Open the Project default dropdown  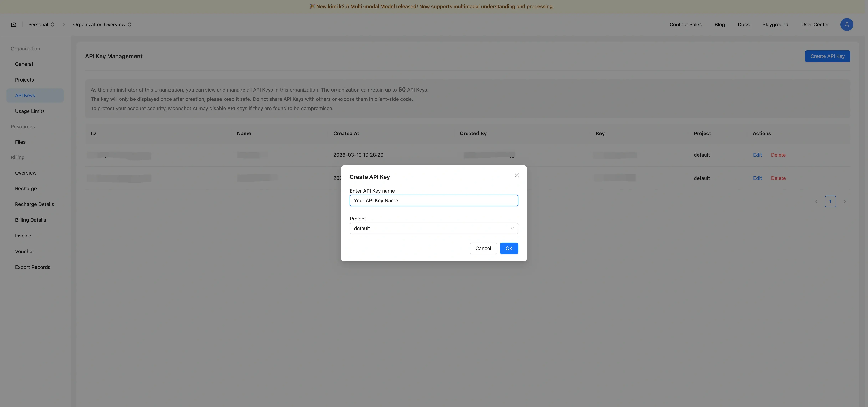434,228
